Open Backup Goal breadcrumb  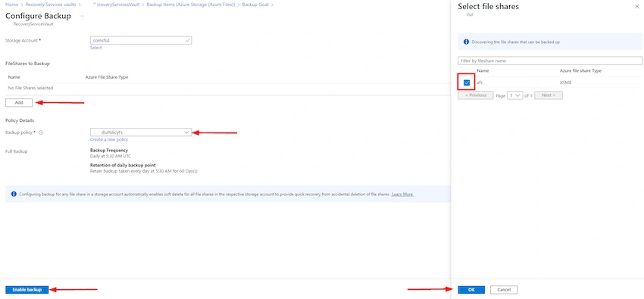coord(255,5)
